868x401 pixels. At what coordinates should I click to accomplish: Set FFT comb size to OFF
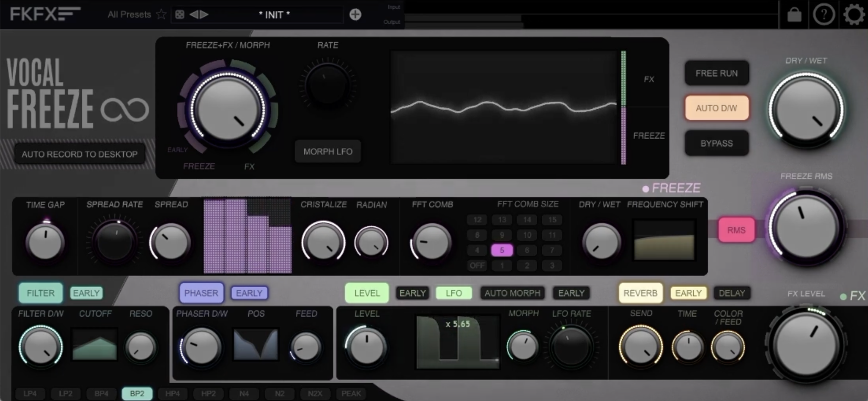click(477, 266)
